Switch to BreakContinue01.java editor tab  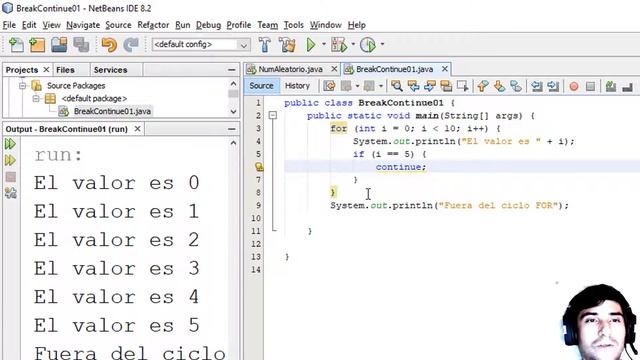394,69
